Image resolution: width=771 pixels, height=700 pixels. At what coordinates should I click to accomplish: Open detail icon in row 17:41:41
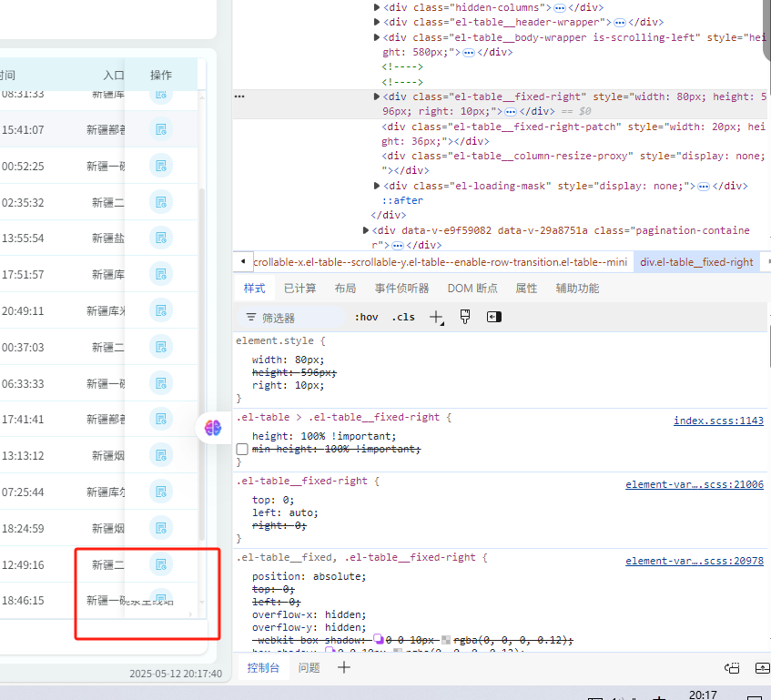tap(161, 420)
